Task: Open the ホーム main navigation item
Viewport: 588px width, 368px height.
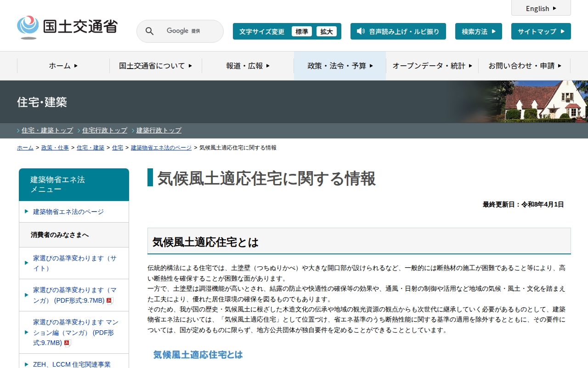Action: pos(63,66)
